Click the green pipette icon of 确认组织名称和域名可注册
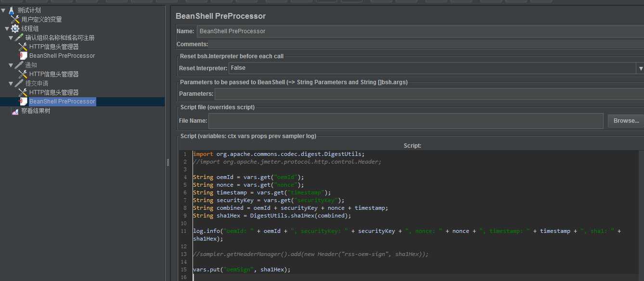Viewport: 644px width, 281px height. pyautogui.click(x=19, y=38)
